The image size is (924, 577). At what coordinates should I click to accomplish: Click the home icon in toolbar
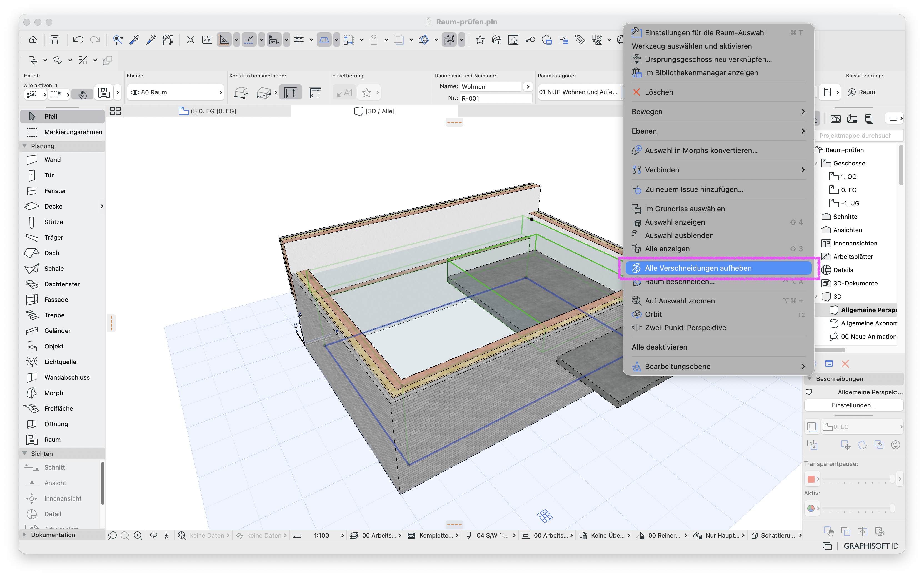(33, 40)
